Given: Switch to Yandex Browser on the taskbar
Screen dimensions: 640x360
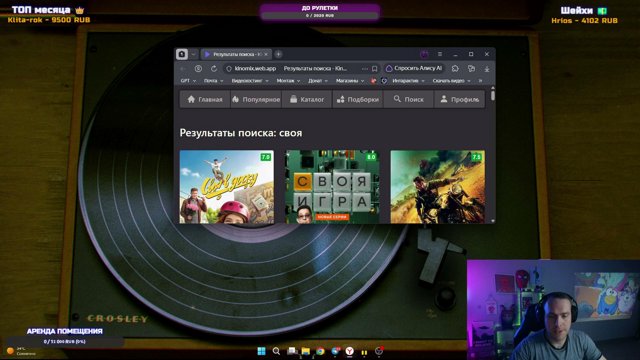Looking at the screenshot, I should click(350, 351).
